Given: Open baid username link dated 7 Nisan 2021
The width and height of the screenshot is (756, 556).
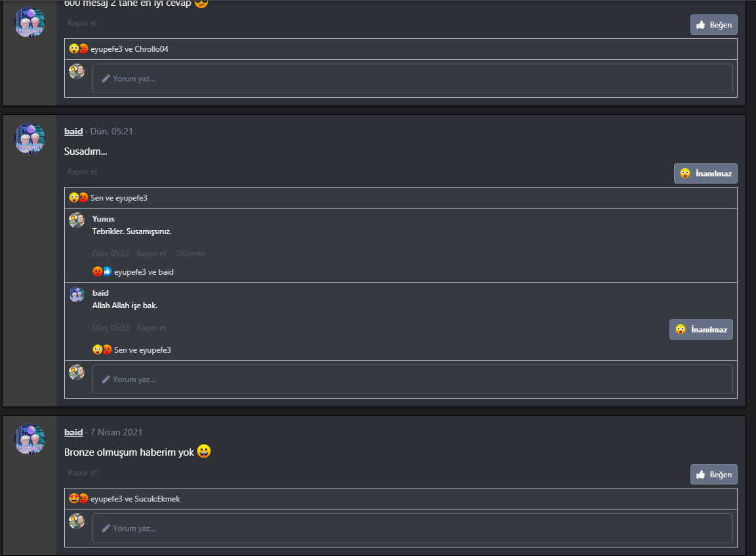Looking at the screenshot, I should pos(73,432).
